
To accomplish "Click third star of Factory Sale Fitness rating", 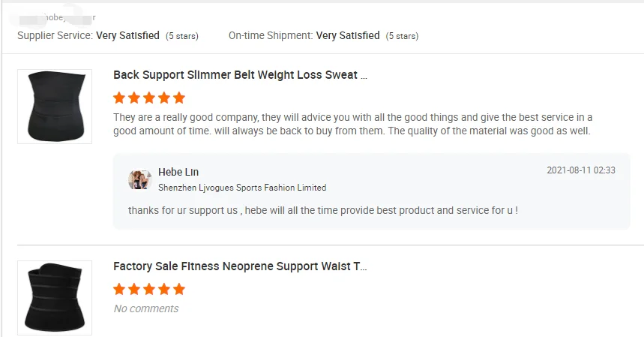I will click(149, 290).
